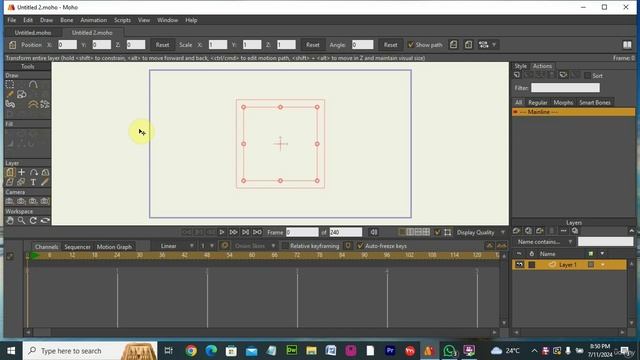Select the Mainline action row
This screenshot has height=360, width=640.
(x=573, y=112)
